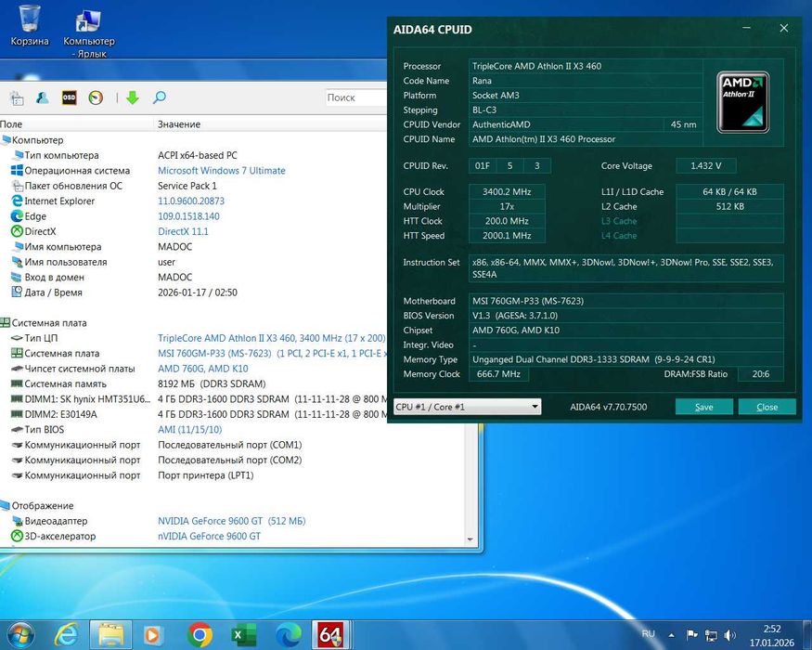Click the AMI (11/15/10) BIOS link
This screenshot has height=650, width=812.
(189, 430)
